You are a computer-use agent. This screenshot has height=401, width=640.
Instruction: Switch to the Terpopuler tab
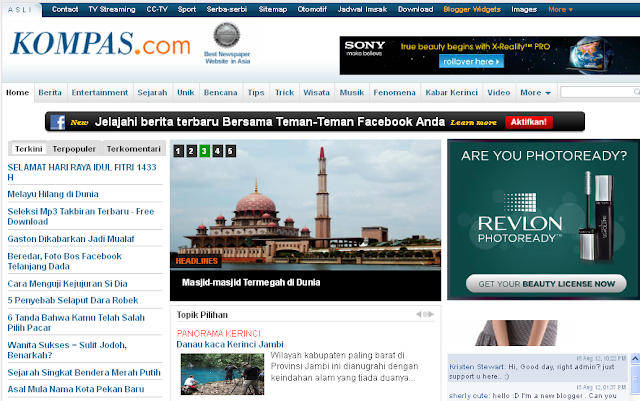74,149
